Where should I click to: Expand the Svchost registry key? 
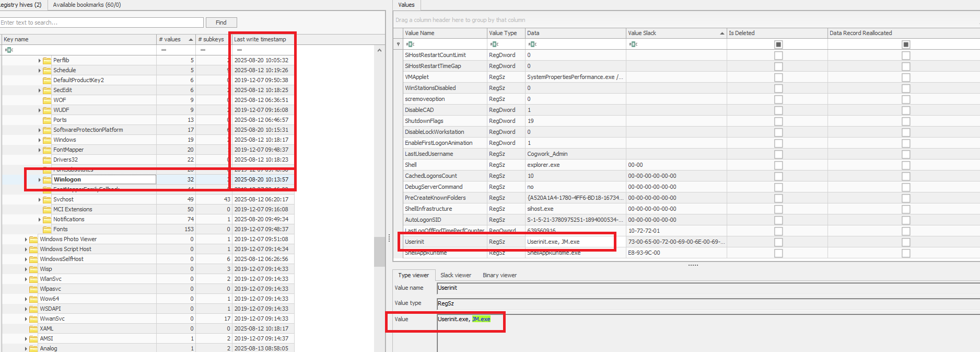click(x=39, y=200)
